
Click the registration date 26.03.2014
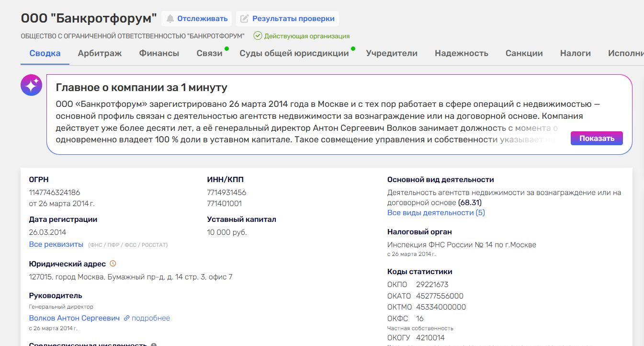click(47, 232)
